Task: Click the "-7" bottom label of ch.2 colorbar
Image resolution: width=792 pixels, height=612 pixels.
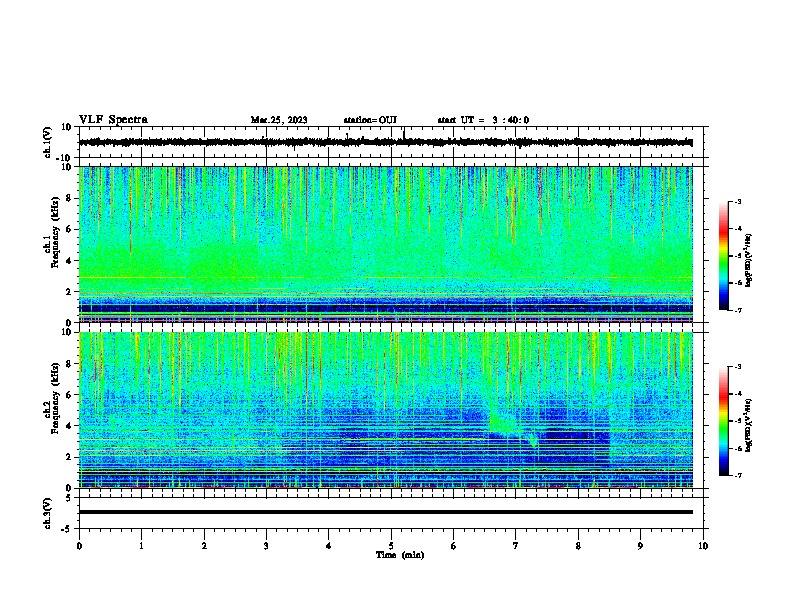Action: [737, 475]
